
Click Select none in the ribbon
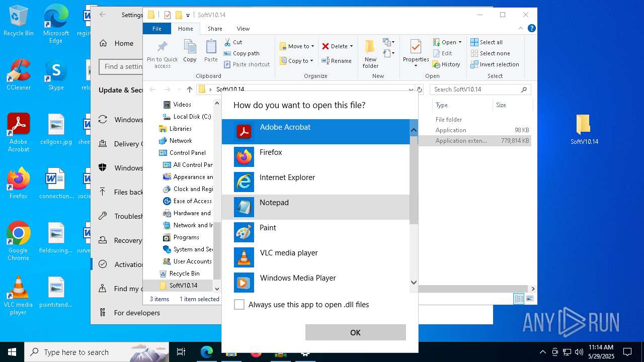pyautogui.click(x=490, y=53)
